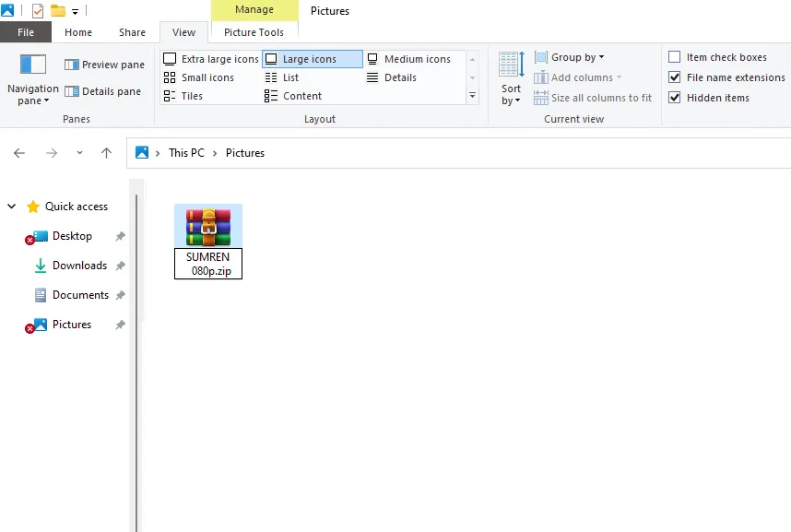Click the Pictures icon in address bar
This screenshot has width=791, height=532.
[142, 152]
